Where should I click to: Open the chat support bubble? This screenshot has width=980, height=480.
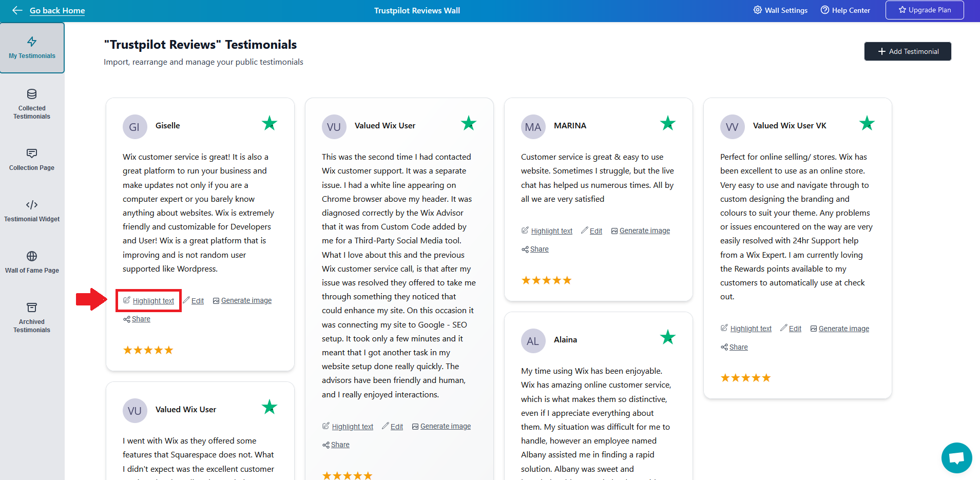[956, 457]
